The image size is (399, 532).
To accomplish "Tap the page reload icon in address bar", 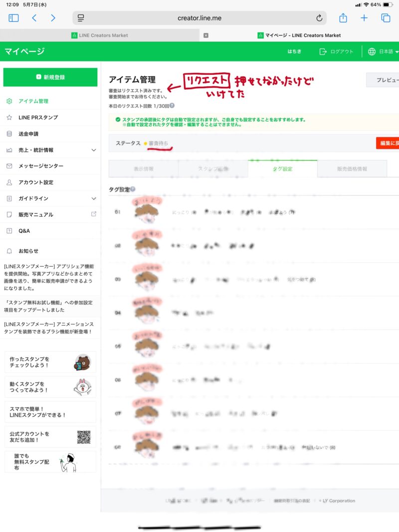I will (319, 18).
